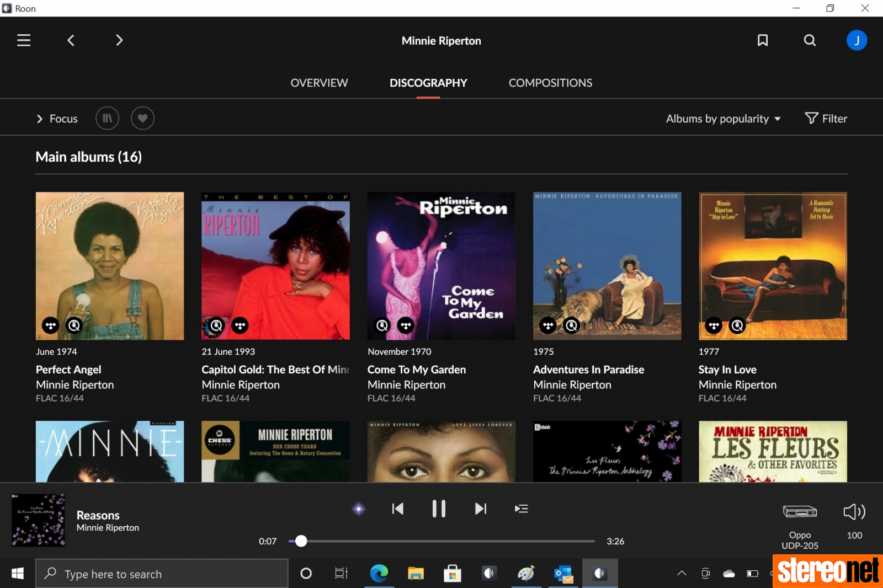Switch to the Overview tab
Screen dimensions: 883x588
click(319, 83)
